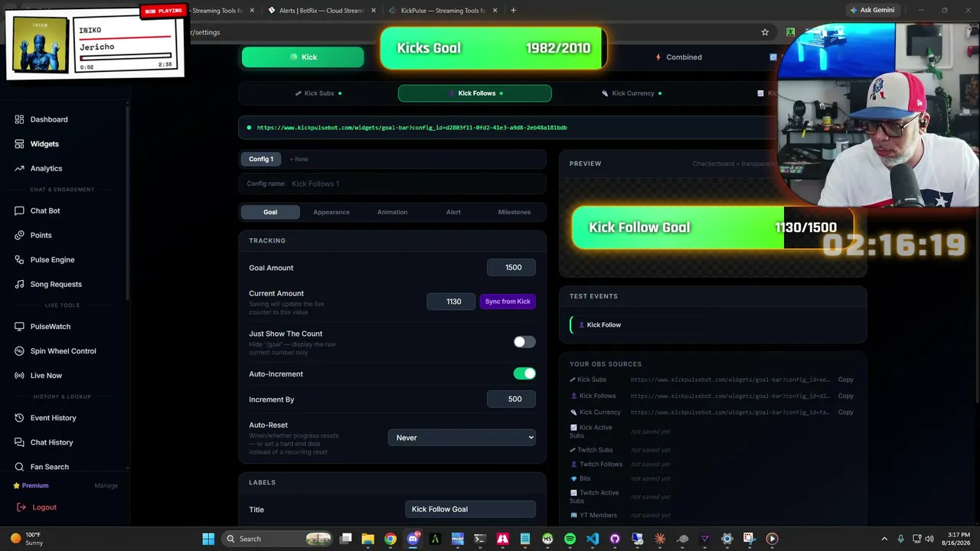
Task: Click the Goal Amount field
Action: click(513, 268)
